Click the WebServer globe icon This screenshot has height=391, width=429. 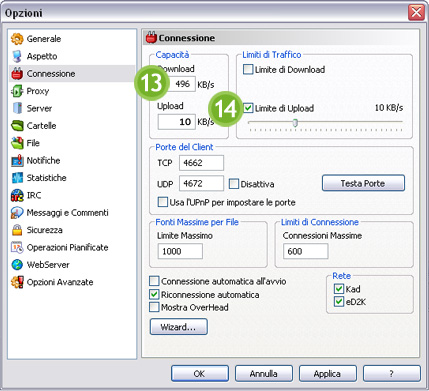pos(17,265)
